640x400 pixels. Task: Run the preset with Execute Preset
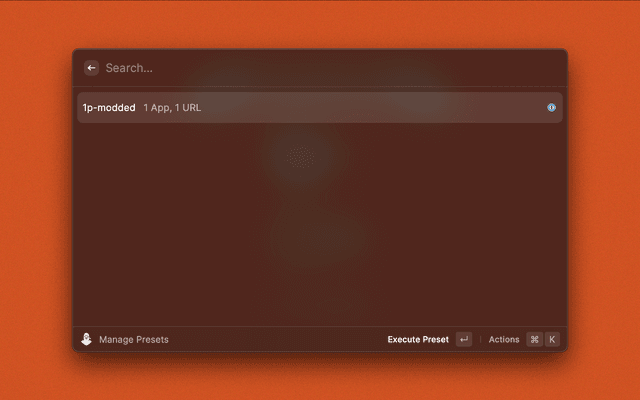(418, 339)
